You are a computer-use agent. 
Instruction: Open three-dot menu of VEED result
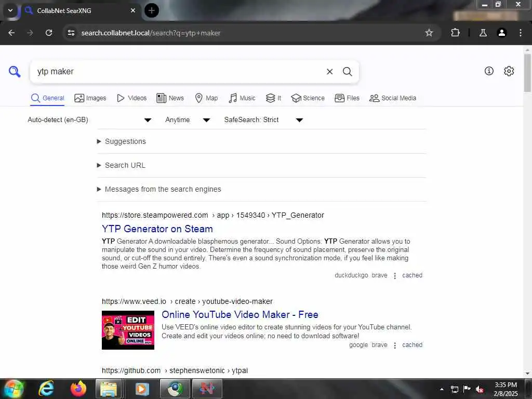(395, 345)
